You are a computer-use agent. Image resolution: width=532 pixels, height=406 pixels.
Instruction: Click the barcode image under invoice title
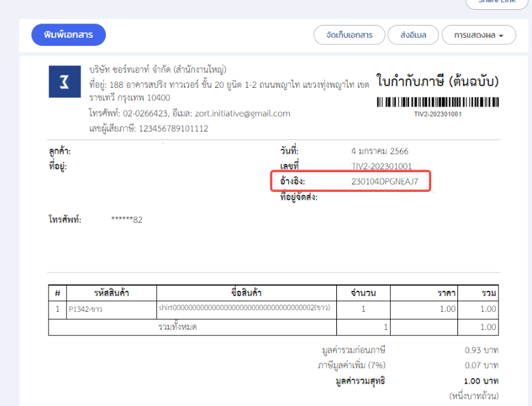point(438,102)
